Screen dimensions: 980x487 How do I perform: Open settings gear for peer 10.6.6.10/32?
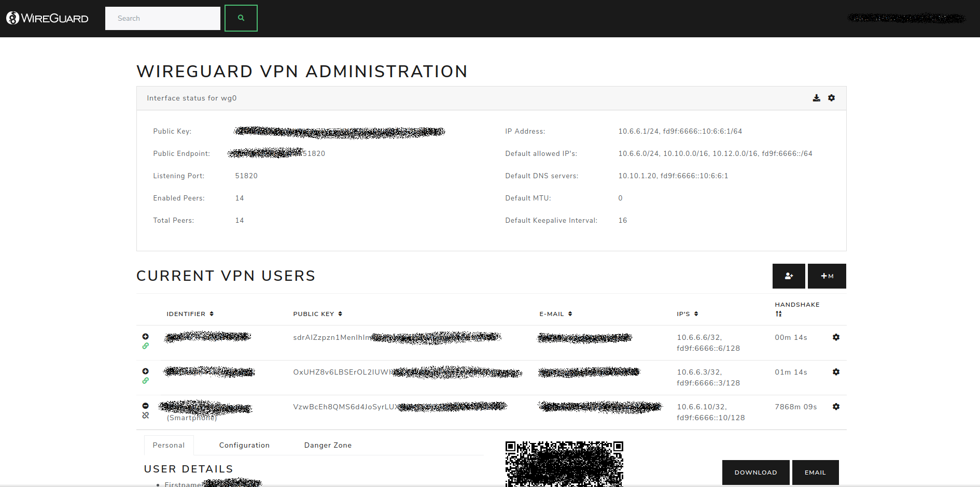[x=836, y=407]
